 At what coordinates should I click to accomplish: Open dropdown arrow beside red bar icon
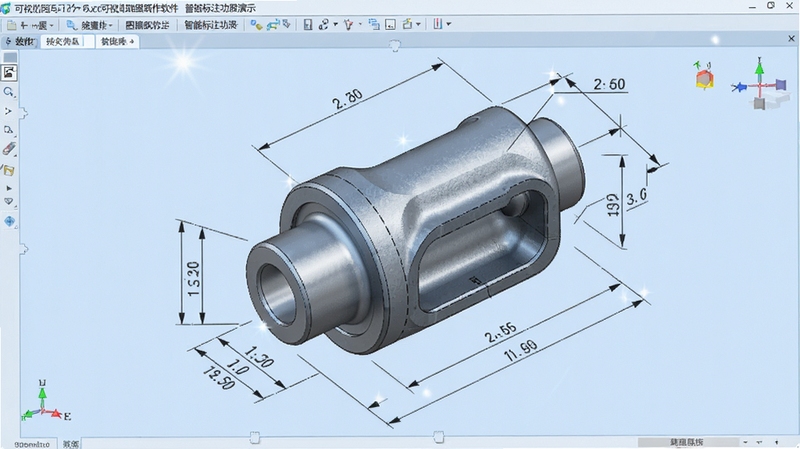pos(449,24)
